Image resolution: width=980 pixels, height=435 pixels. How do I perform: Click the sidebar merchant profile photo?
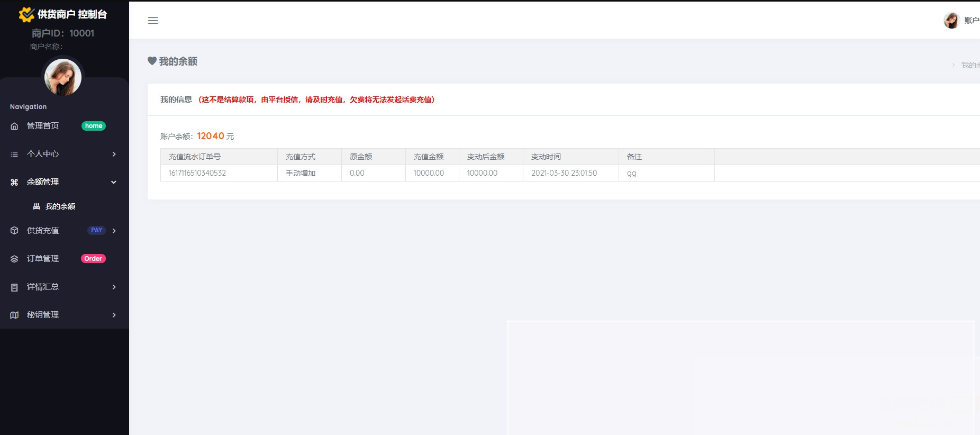coord(63,77)
